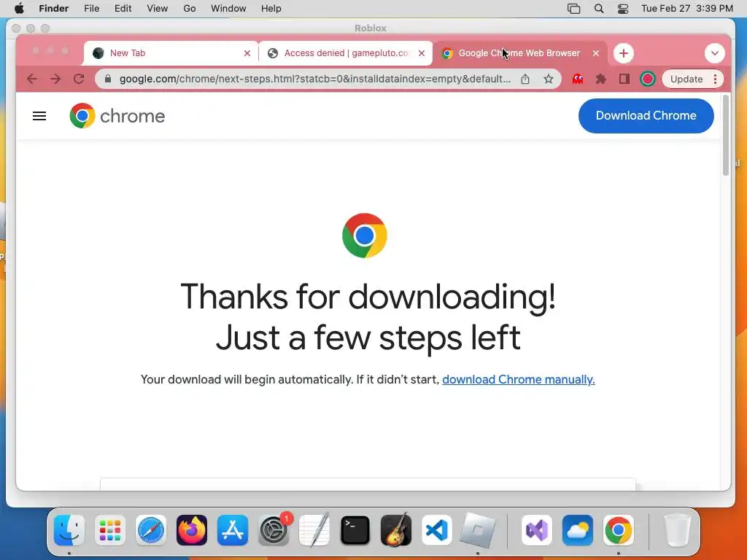
Task: Reload the current Chrome page
Action: pos(79,79)
